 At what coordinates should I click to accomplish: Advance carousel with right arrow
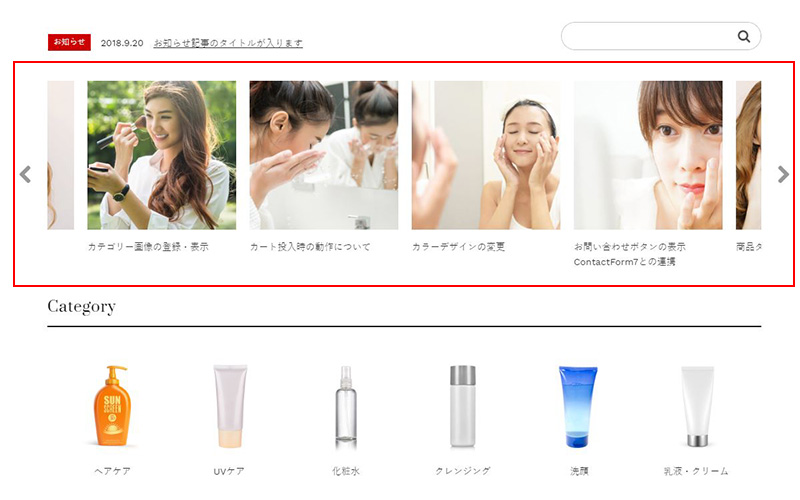coord(783,174)
